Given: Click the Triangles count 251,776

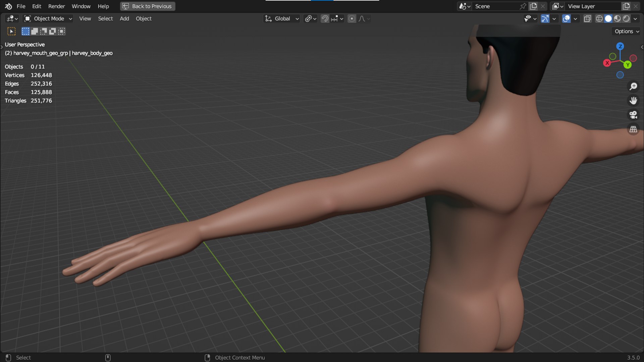Looking at the screenshot, I should 41,101.
